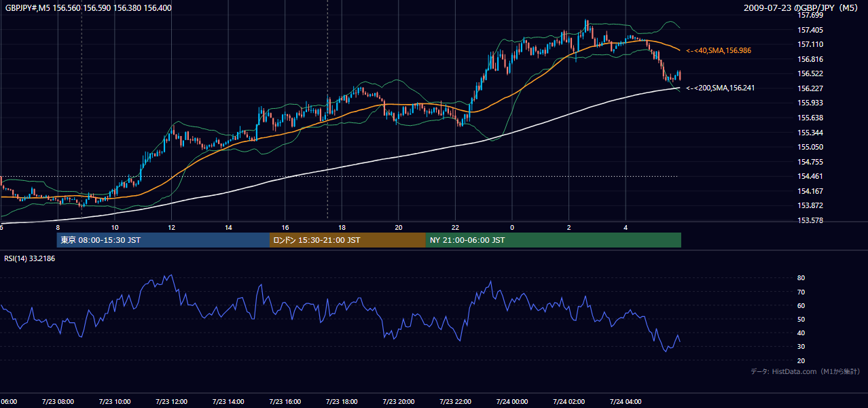The width and height of the screenshot is (868, 408).
Task: Click the 7/23 16:00 time label
Action: tap(285, 402)
